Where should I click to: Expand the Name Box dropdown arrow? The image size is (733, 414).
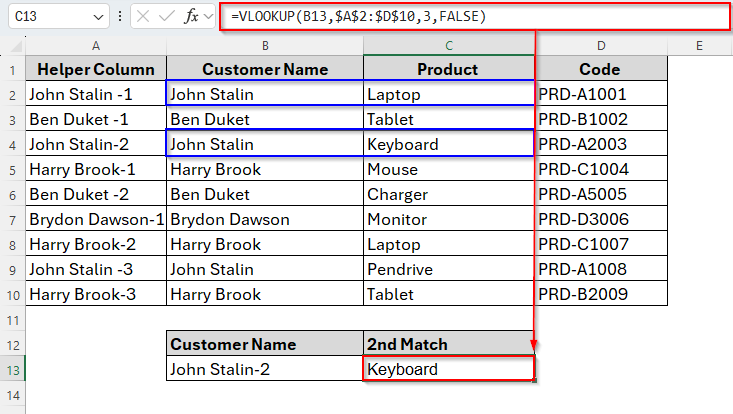click(x=97, y=17)
